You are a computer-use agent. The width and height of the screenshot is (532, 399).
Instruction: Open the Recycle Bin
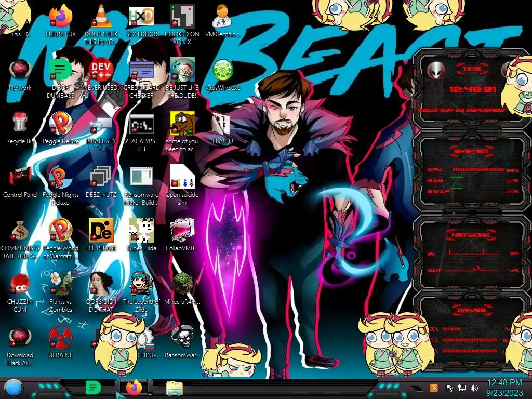pos(20,123)
